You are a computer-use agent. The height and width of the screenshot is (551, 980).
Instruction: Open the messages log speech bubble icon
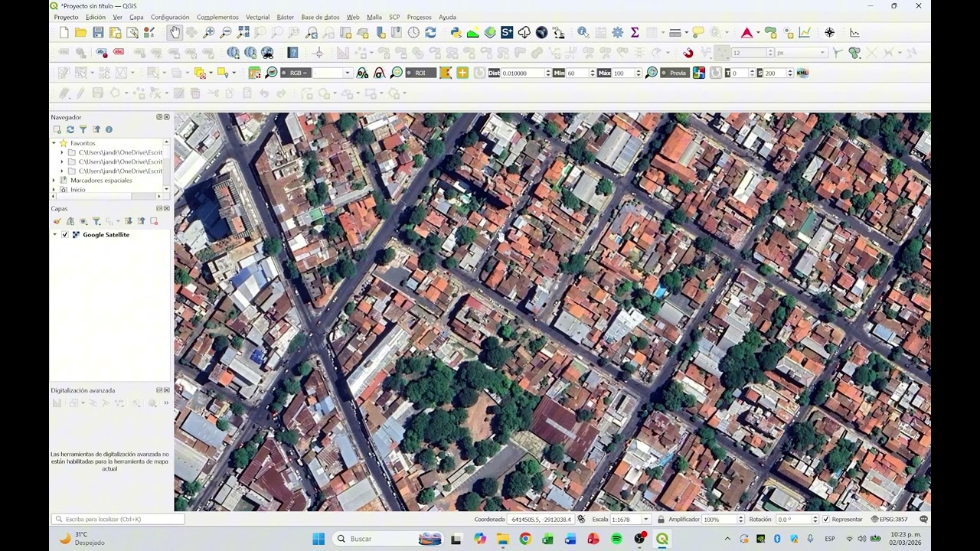[x=923, y=519]
